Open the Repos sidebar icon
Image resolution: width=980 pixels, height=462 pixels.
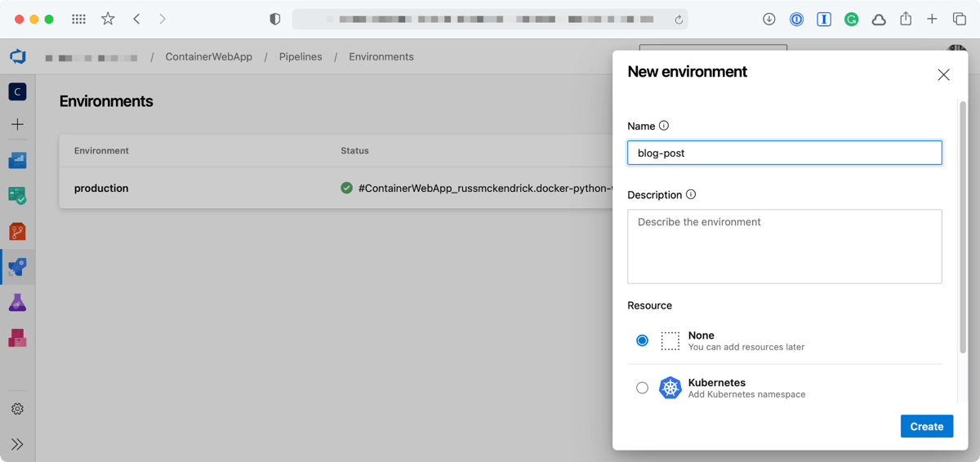(17, 232)
